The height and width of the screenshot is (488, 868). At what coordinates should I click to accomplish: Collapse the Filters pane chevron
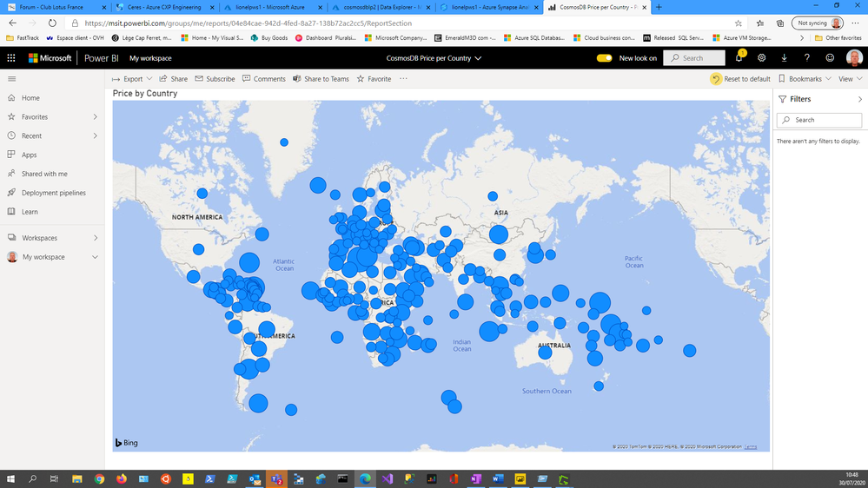(859, 99)
